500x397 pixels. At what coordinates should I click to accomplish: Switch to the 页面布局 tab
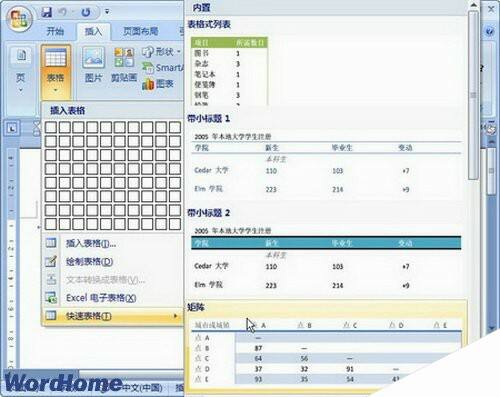tap(140, 31)
